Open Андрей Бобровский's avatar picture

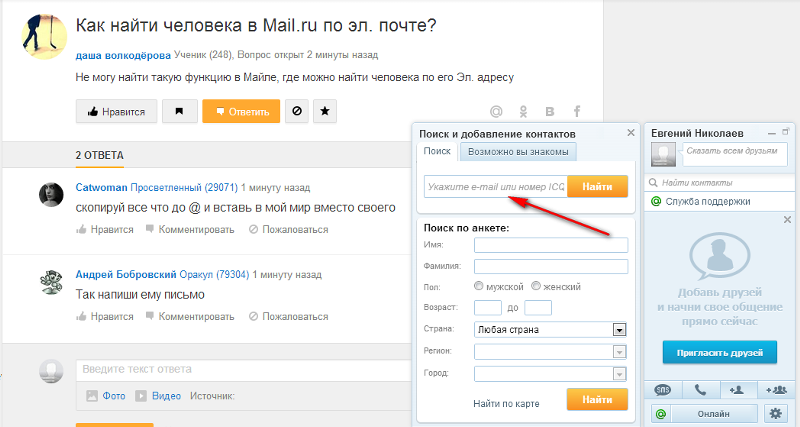coord(51,282)
